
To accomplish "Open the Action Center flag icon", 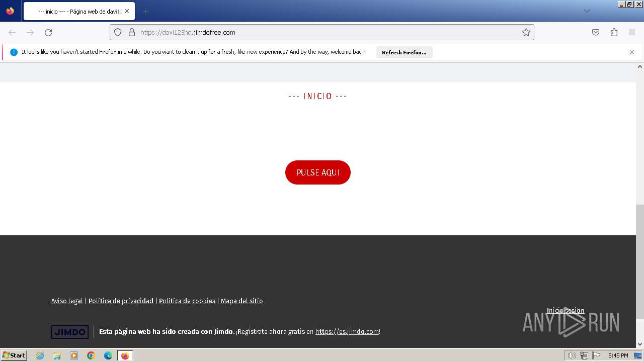I will [x=596, y=355].
